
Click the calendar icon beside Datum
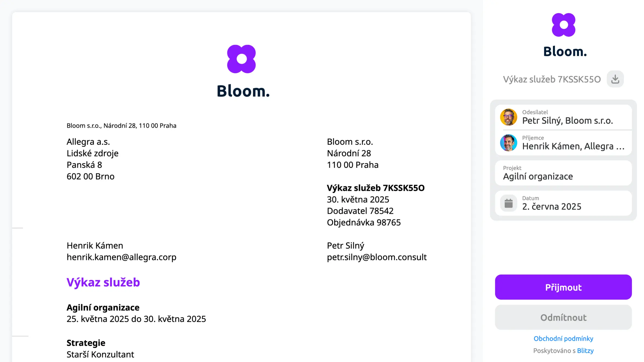[x=508, y=203]
